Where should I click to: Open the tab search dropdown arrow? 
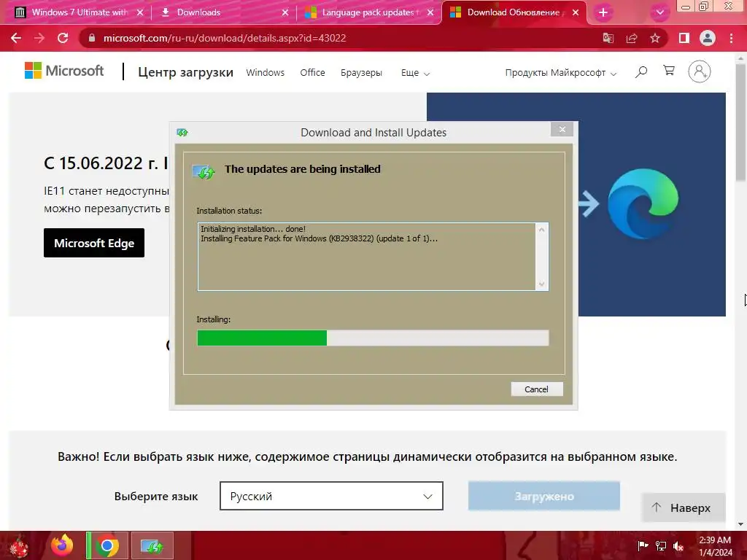659,12
